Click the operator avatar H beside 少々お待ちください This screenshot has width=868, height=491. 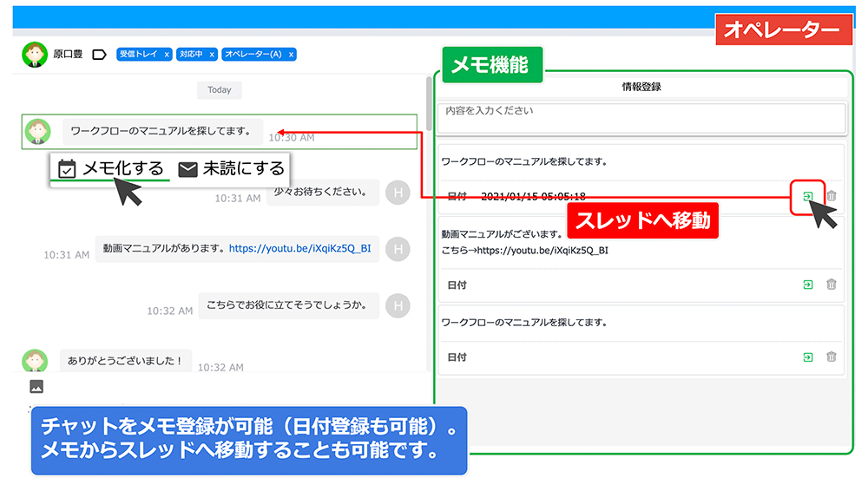pos(398,193)
